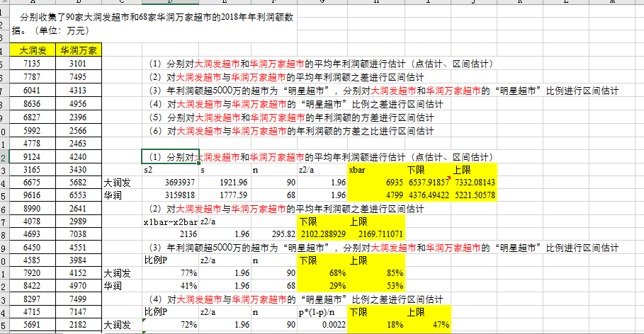644x334 pixels.
Task: Select the active cell with question (1) text
Action: (171, 157)
